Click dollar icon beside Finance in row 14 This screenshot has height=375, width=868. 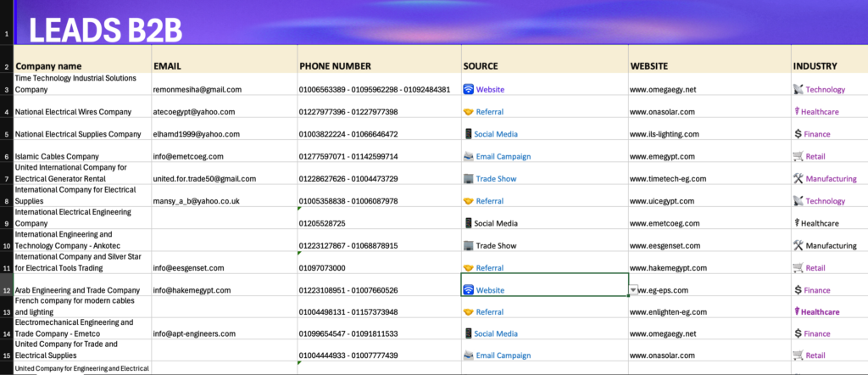click(798, 333)
